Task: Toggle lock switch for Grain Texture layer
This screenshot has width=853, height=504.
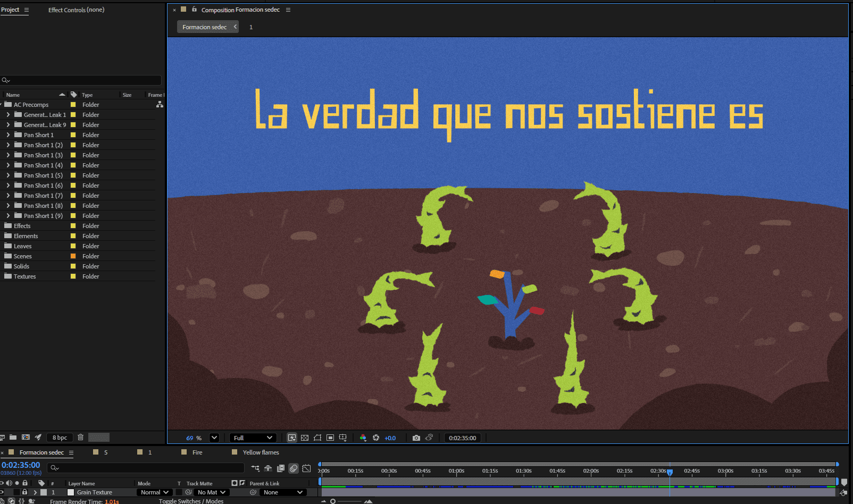Action: coord(24,492)
